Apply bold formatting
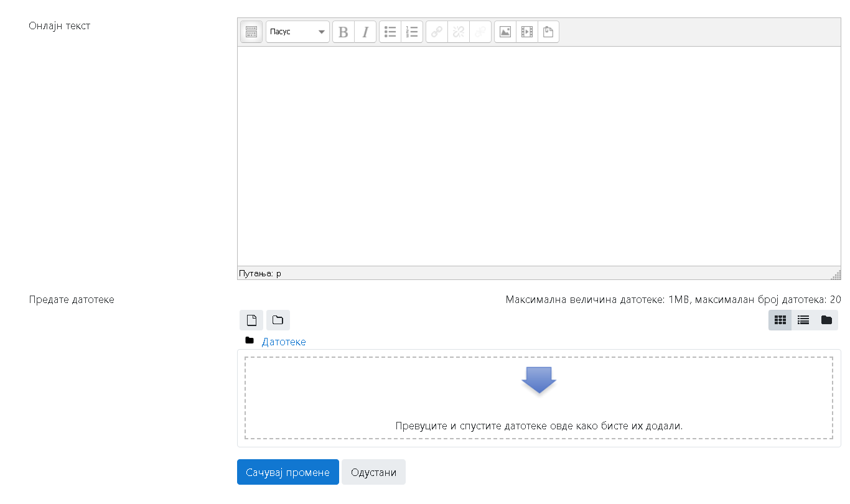Image resolution: width=850 pixels, height=504 pixels. pos(343,32)
